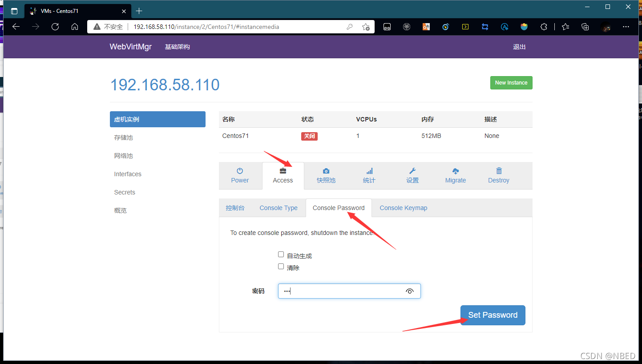Click the not-secure warning icon in address bar
Image resolution: width=642 pixels, height=364 pixels.
97,27
